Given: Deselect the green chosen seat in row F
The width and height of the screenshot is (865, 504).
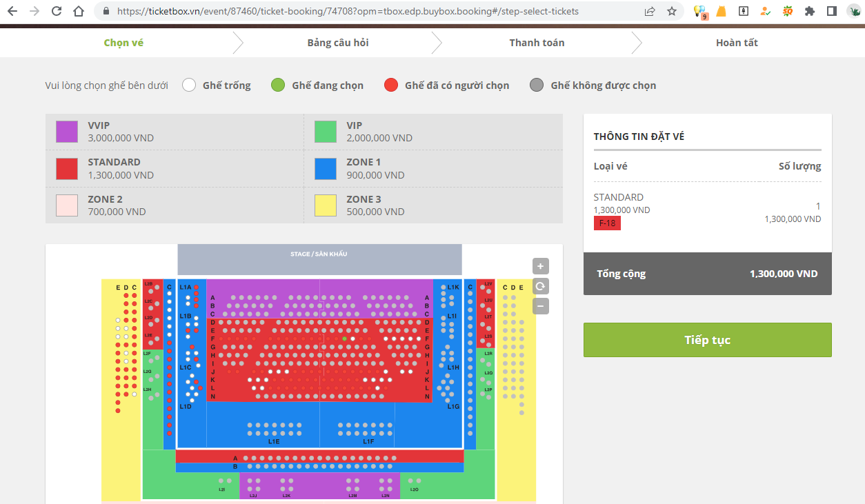Looking at the screenshot, I should (344, 339).
